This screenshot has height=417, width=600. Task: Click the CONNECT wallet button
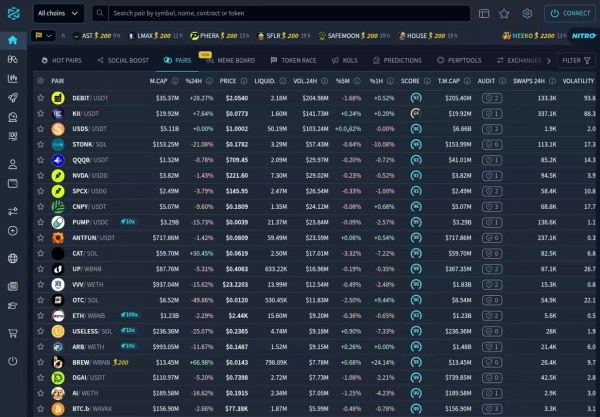click(570, 13)
